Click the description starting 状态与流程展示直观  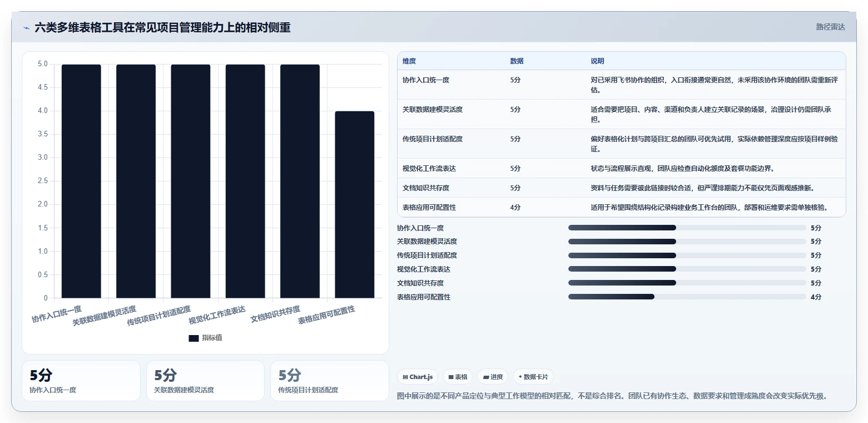tap(683, 168)
